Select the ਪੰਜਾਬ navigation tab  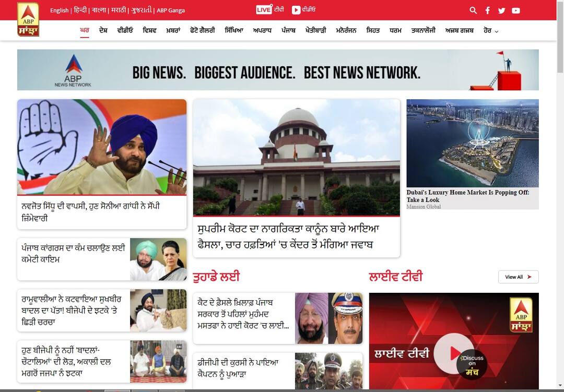(288, 31)
